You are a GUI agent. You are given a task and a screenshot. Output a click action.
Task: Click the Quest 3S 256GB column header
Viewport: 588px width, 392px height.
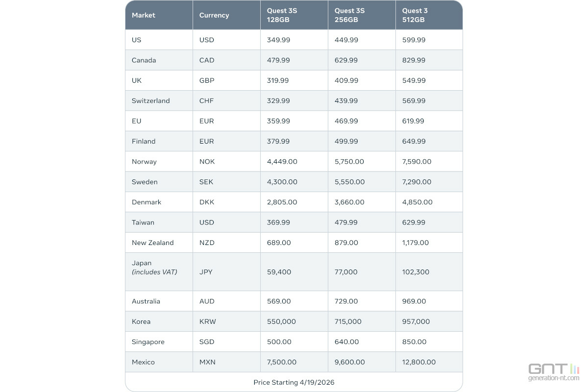[x=349, y=15]
